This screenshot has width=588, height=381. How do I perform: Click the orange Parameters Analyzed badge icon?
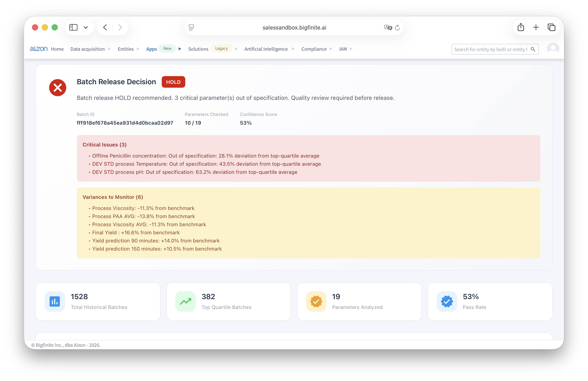316,301
